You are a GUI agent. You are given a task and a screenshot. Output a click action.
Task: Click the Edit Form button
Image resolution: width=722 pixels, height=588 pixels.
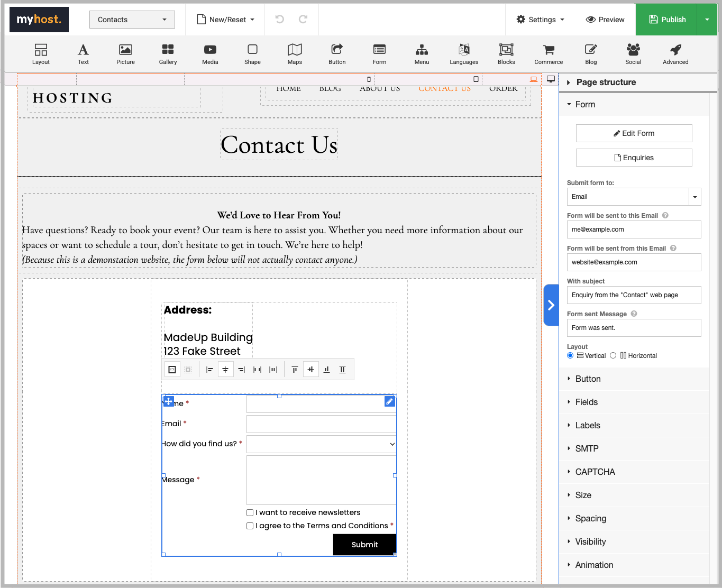tap(634, 133)
